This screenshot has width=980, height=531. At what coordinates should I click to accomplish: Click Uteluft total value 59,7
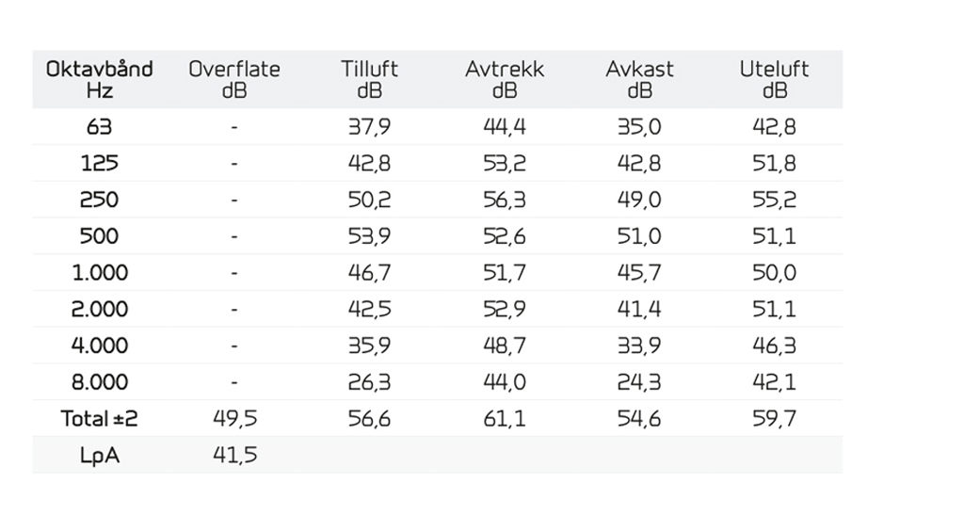[775, 418]
